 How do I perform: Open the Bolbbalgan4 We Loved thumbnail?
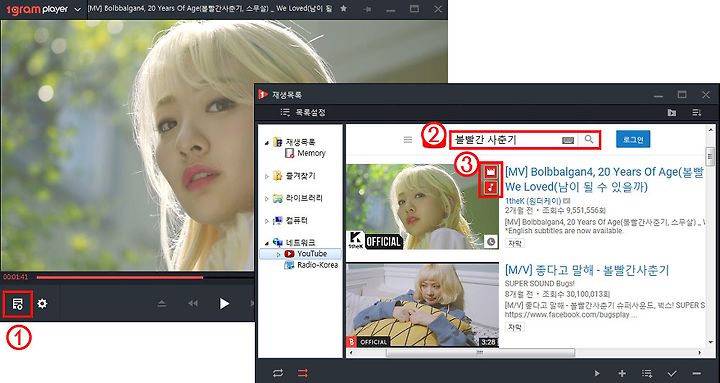pyautogui.click(x=422, y=207)
